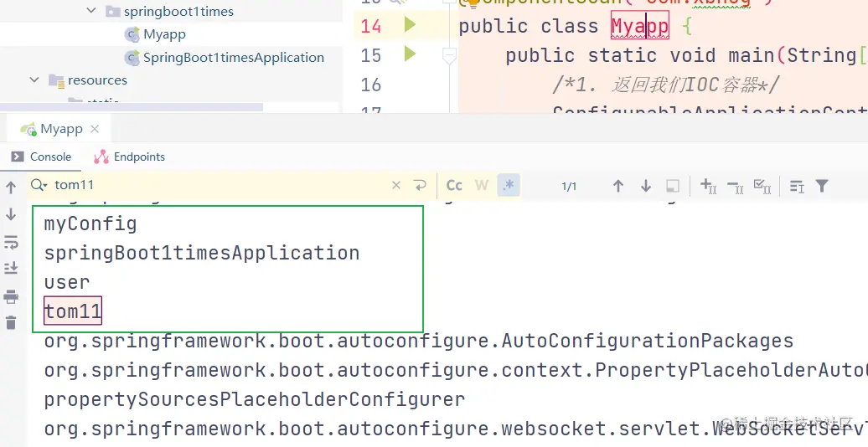Close the Myapp run tab
This screenshot has width=868, height=447.
point(95,129)
